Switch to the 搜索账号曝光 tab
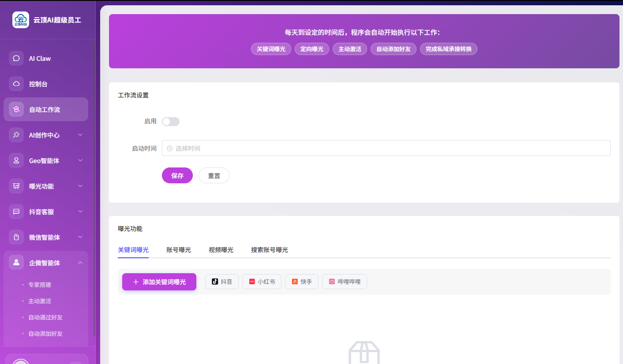The image size is (623, 364). click(x=270, y=250)
